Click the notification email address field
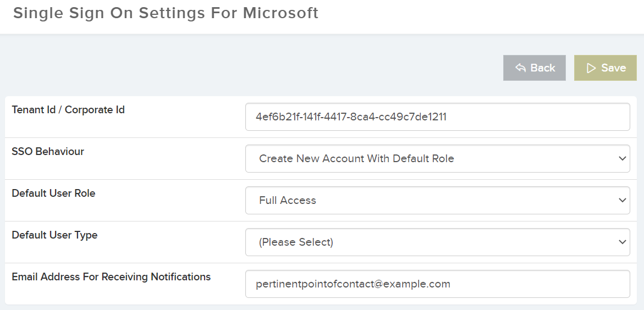Screen dimensions: 644x310 437,284
